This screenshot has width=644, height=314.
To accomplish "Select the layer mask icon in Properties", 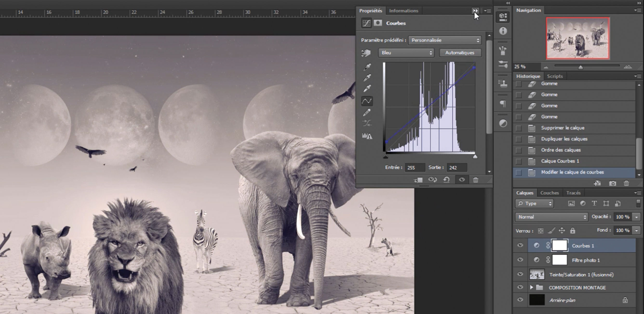I will coord(378,23).
